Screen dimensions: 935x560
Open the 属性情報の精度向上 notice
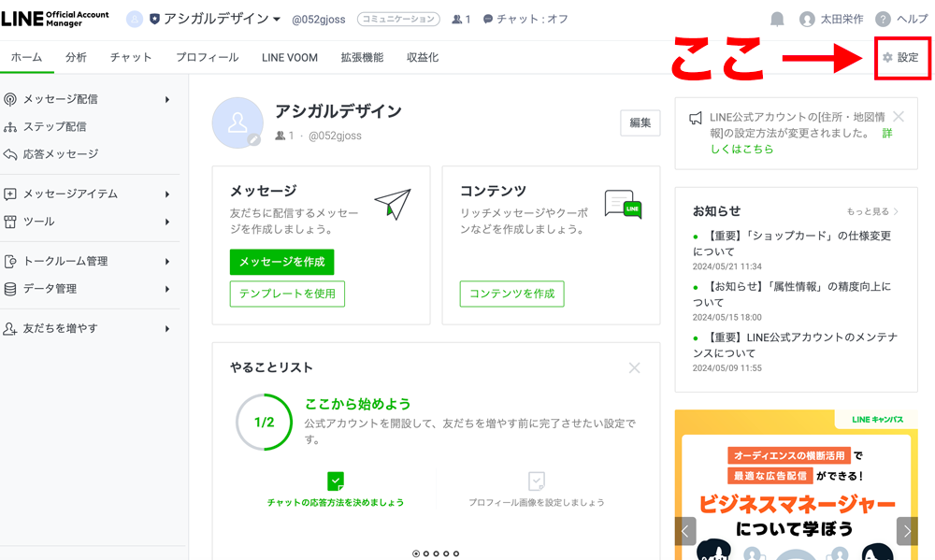coord(792,294)
